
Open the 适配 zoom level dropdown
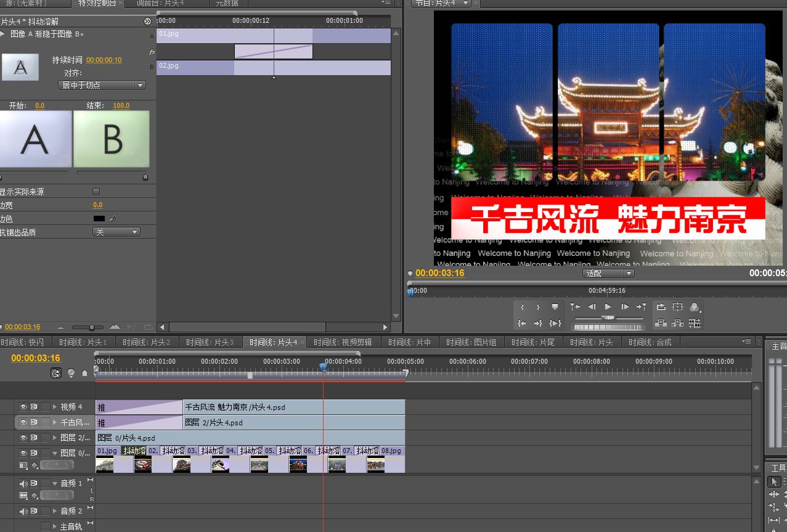coord(608,273)
